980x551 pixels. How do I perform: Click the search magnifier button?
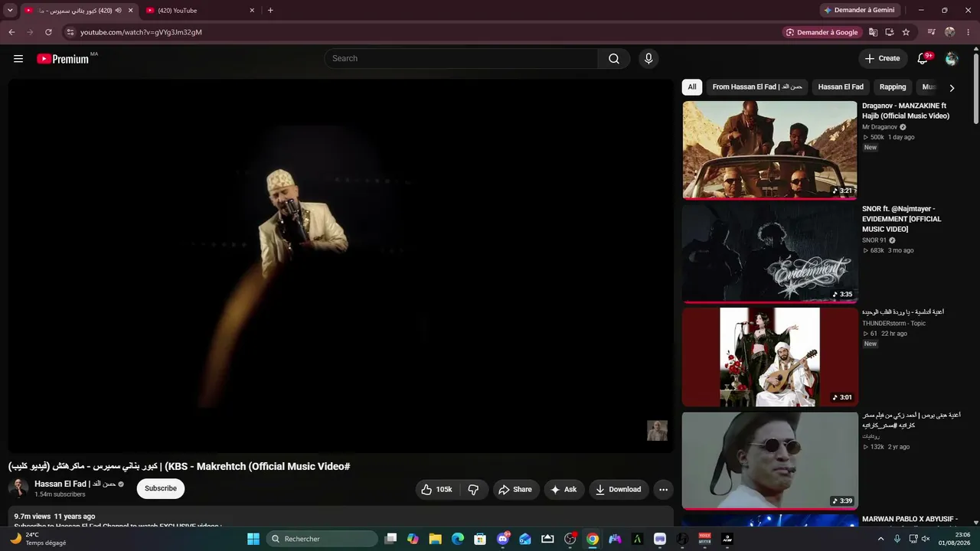(x=614, y=59)
